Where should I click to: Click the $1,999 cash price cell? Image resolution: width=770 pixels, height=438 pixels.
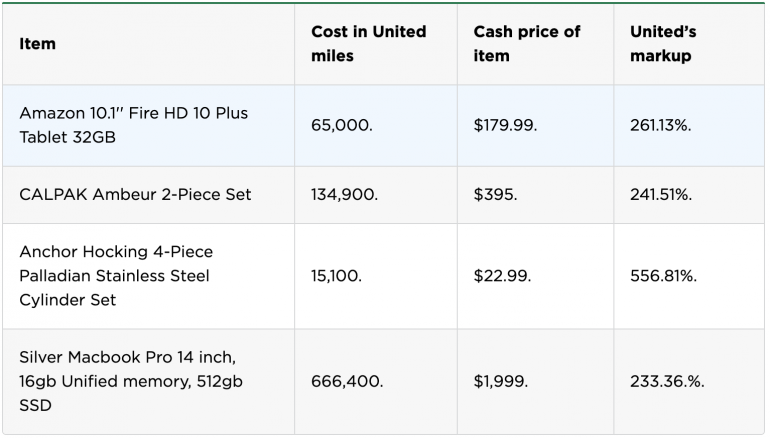click(502, 381)
